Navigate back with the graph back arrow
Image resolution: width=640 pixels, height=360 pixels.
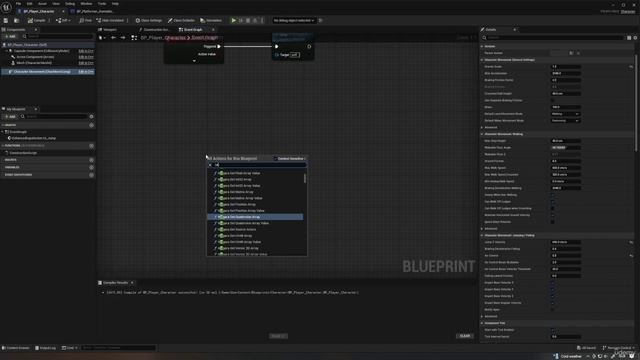[x=113, y=38]
